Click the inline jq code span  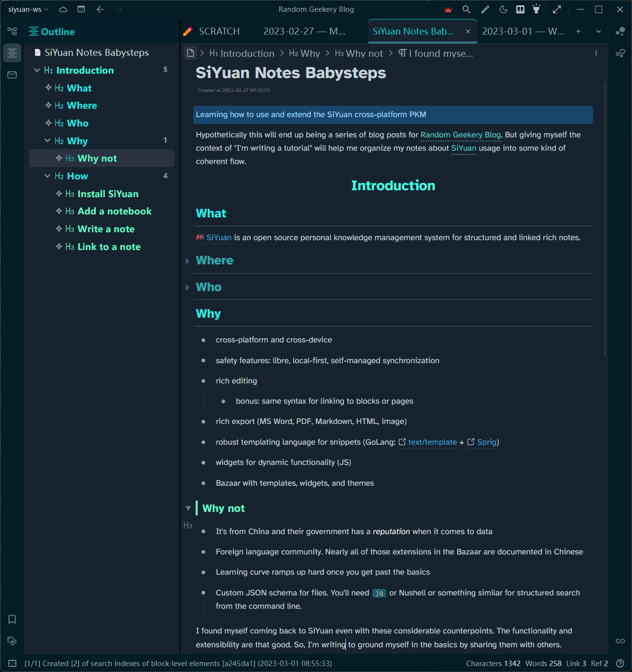[379, 593]
